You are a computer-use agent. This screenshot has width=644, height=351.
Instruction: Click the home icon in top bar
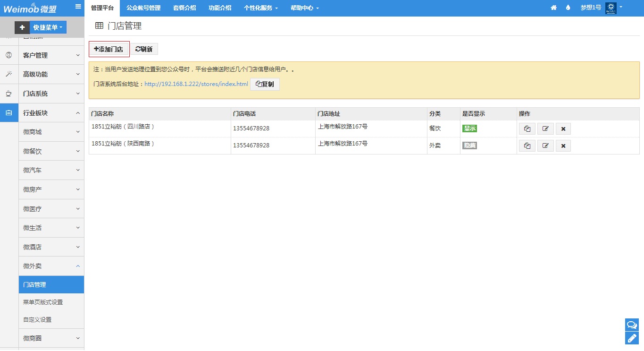[554, 8]
